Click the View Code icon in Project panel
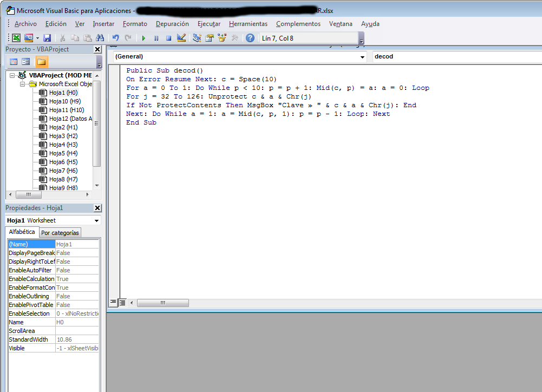This screenshot has height=392, width=542. click(14, 61)
